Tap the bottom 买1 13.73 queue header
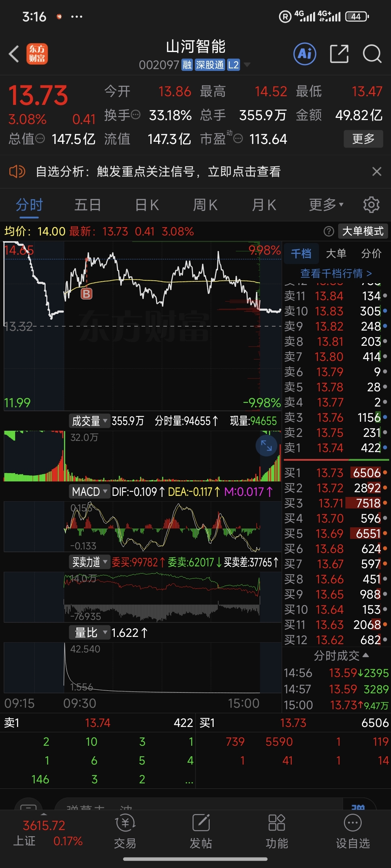The height and width of the screenshot is (868, 391). tap(294, 723)
